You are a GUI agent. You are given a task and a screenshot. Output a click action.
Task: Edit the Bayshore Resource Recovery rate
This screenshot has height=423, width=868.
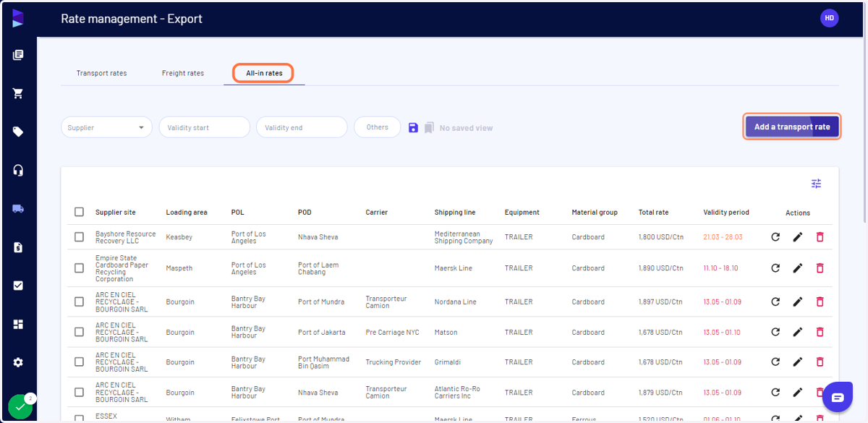click(798, 236)
